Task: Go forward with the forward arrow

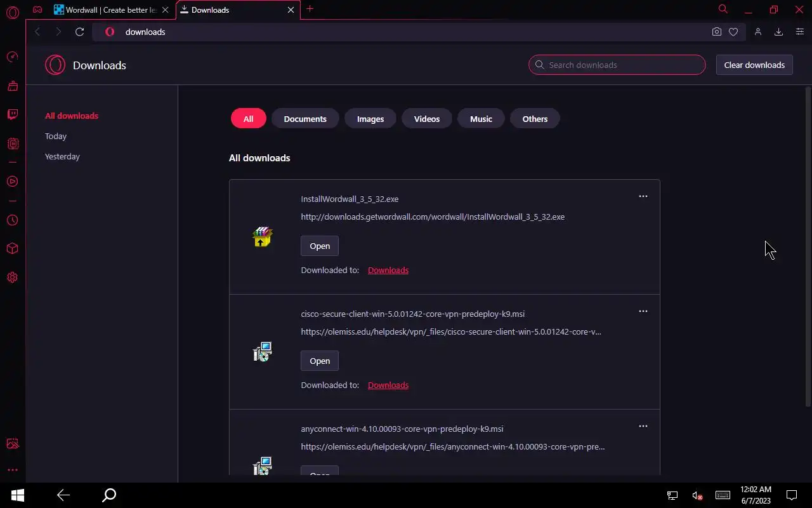Action: [58, 32]
